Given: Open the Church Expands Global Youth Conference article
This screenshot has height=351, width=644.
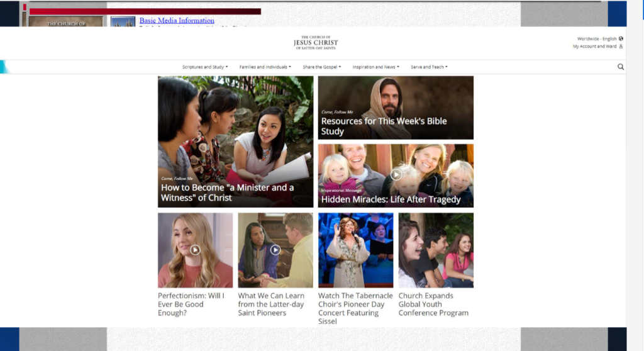Looking at the screenshot, I should (433, 304).
